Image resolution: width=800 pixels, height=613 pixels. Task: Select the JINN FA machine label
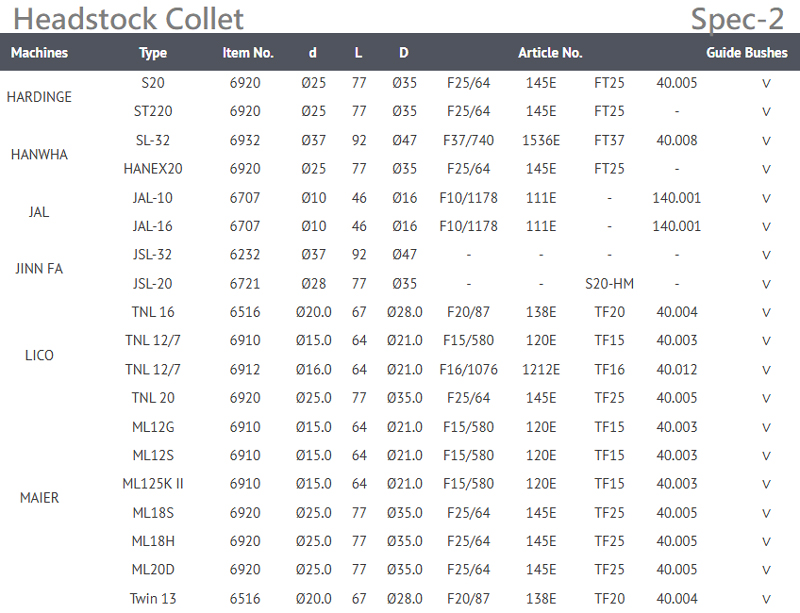[39, 269]
